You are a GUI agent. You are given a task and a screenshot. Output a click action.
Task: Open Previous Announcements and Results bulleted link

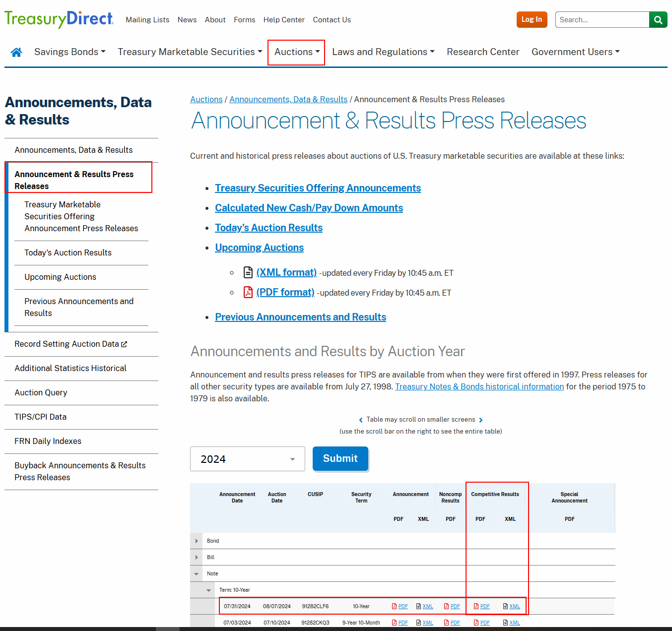[301, 317]
